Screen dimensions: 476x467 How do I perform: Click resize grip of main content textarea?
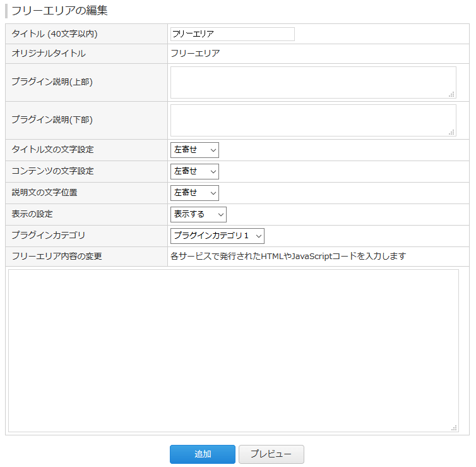pyautogui.click(x=454, y=428)
